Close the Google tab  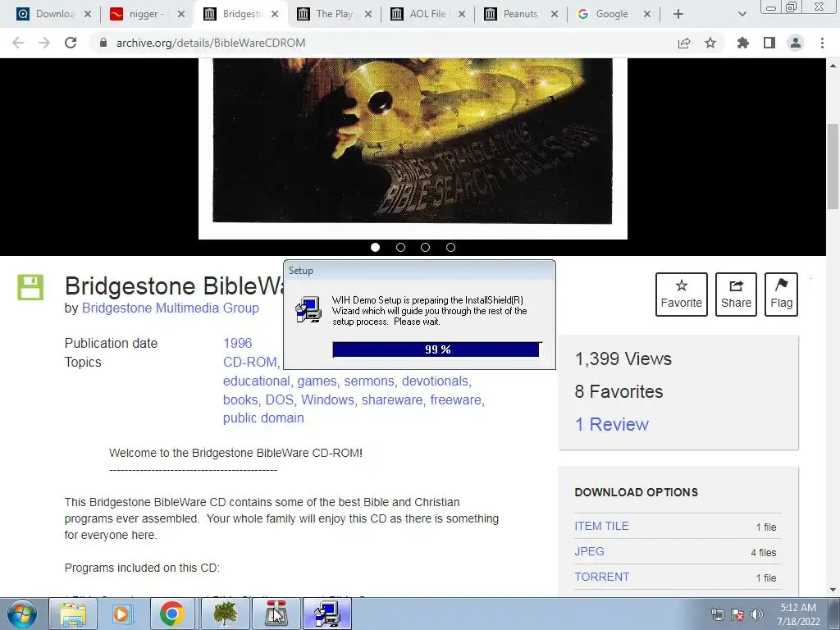tap(647, 14)
